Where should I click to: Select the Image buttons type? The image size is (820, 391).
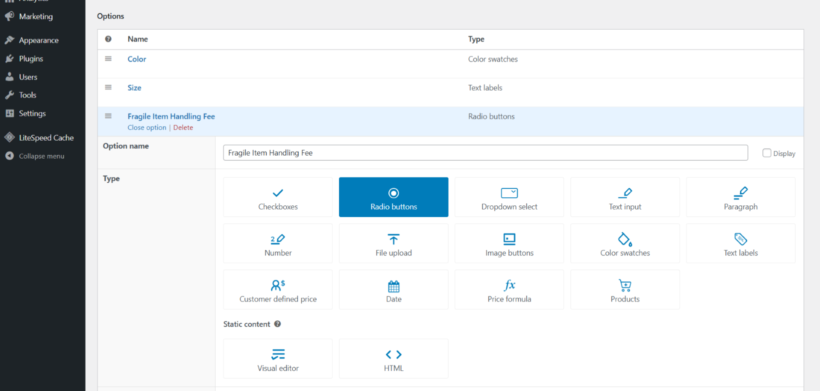[509, 244]
